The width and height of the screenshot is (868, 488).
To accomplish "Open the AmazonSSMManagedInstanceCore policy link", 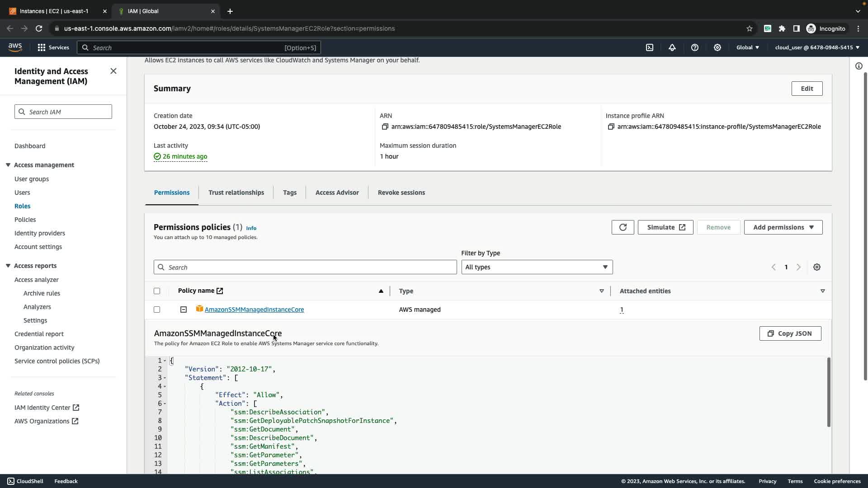I will [254, 310].
